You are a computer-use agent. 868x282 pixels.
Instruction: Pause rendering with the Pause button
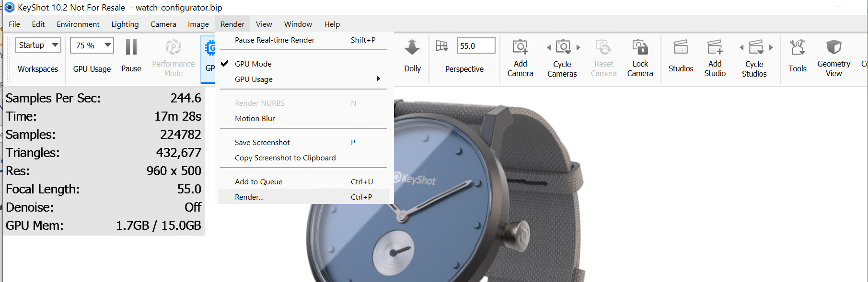pos(131,47)
